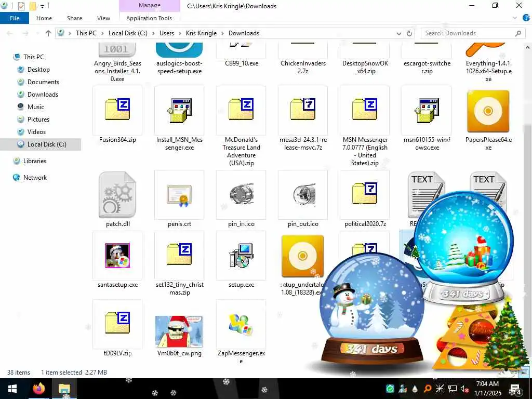This screenshot has height=399, width=532.
Task: Open Libraries in the navigation pane
Action: coord(35,161)
